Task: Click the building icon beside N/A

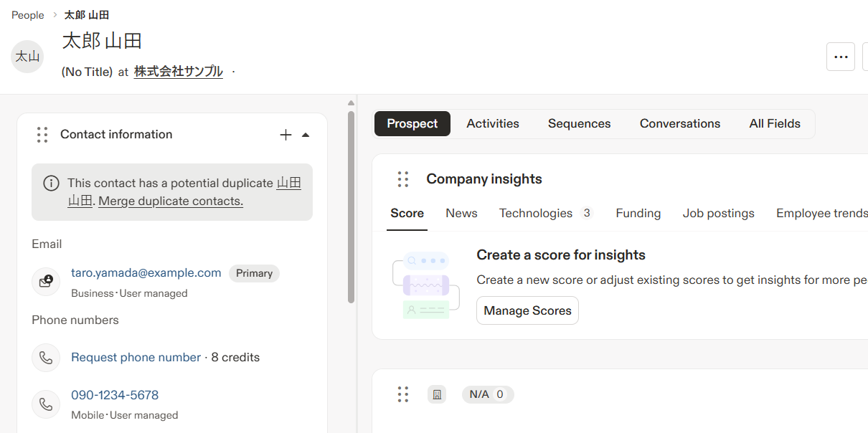Action: point(437,394)
